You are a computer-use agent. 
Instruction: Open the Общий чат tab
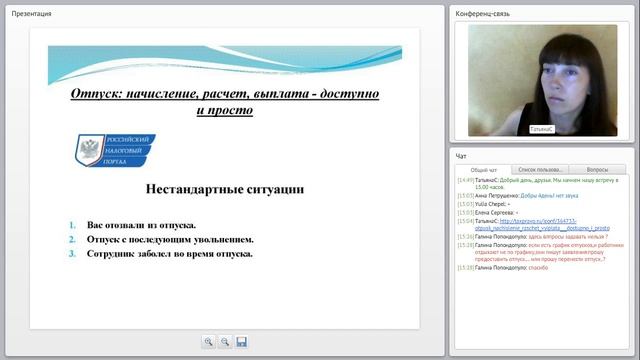[484, 170]
